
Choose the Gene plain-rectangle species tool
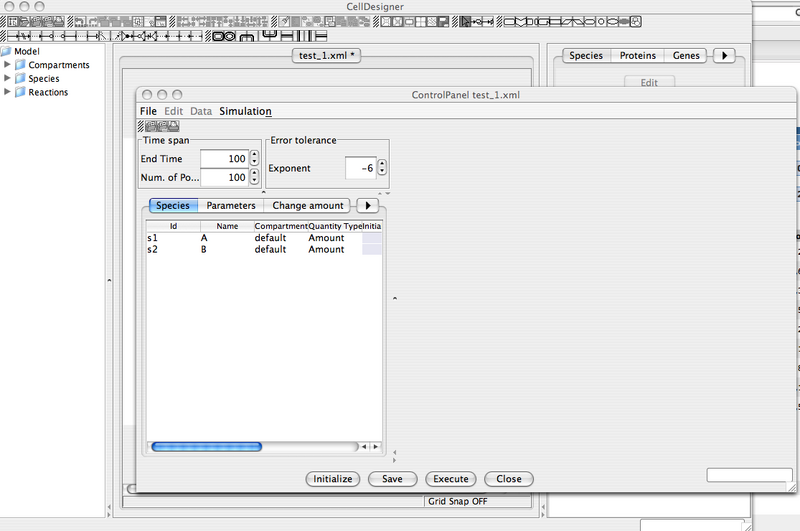click(x=554, y=21)
